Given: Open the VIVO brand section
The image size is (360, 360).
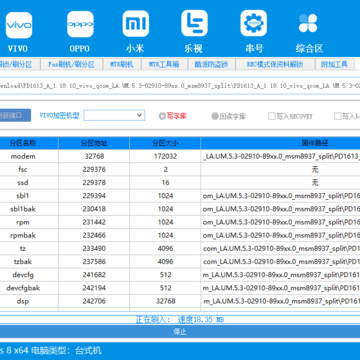Looking at the screenshot, I should [19, 32].
